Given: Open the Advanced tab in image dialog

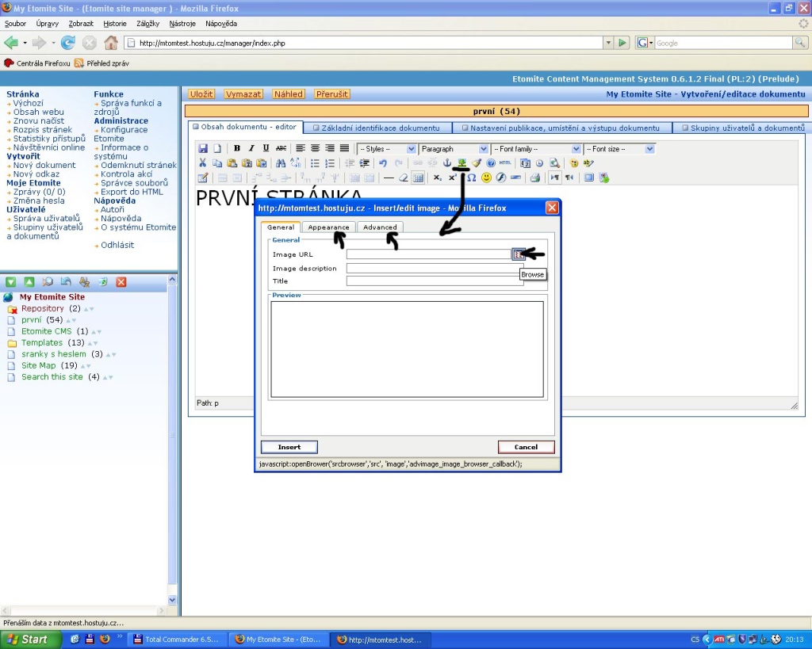Looking at the screenshot, I should [380, 227].
